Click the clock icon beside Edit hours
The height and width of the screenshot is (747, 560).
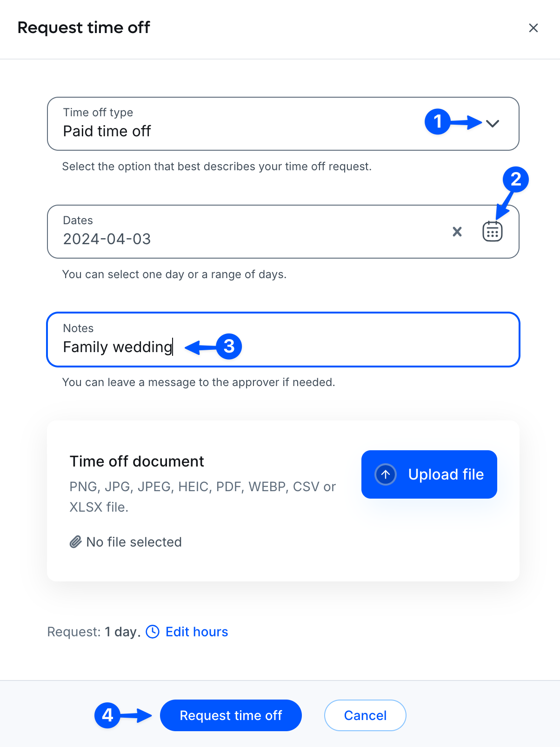pos(153,632)
